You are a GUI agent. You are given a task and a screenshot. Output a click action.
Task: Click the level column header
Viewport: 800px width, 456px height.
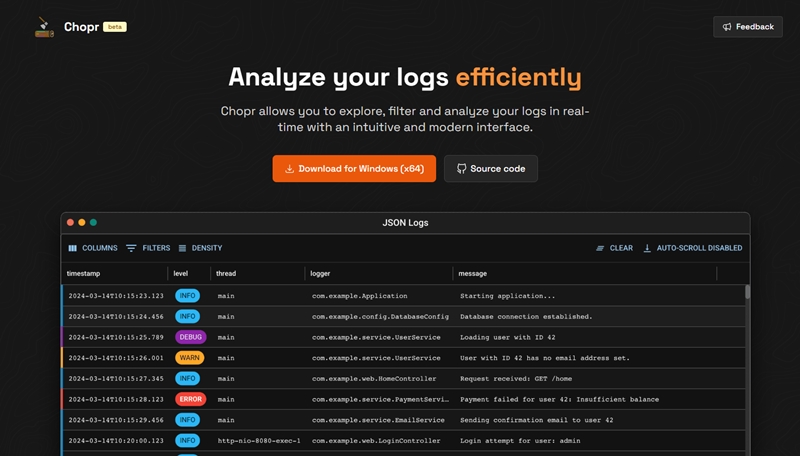[181, 273]
